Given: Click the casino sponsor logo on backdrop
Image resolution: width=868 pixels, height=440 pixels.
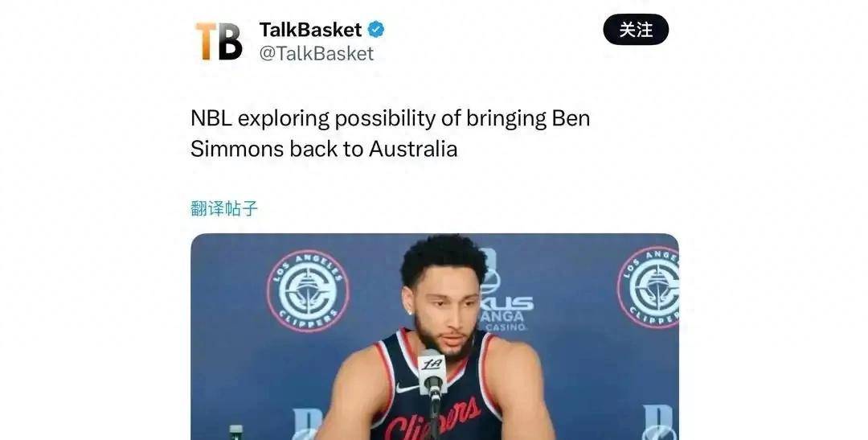Looking at the screenshot, I should point(505,291).
